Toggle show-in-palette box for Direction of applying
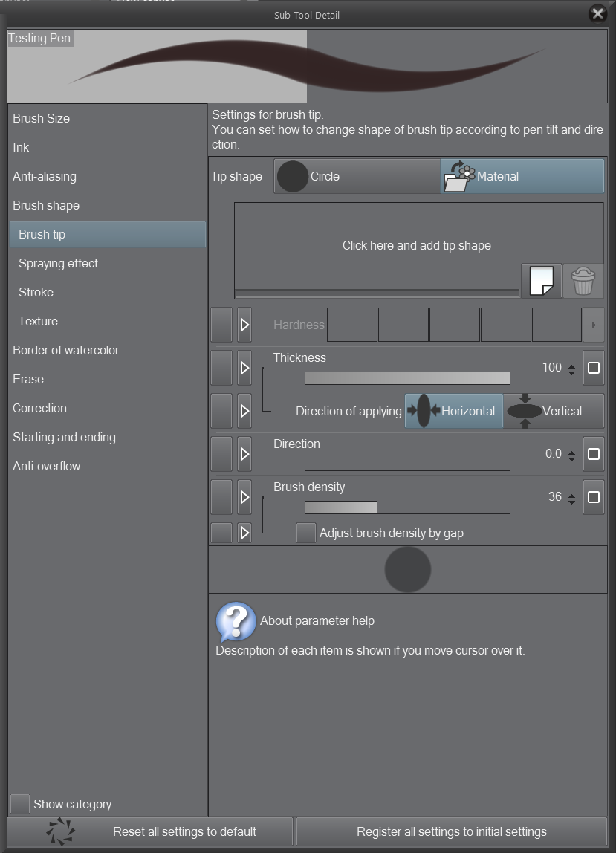 click(x=221, y=412)
